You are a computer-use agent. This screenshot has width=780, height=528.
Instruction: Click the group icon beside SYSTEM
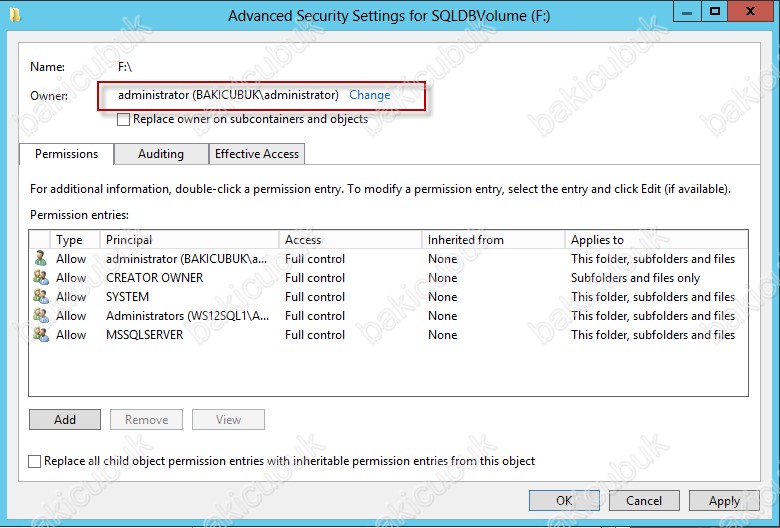pyautogui.click(x=40, y=297)
